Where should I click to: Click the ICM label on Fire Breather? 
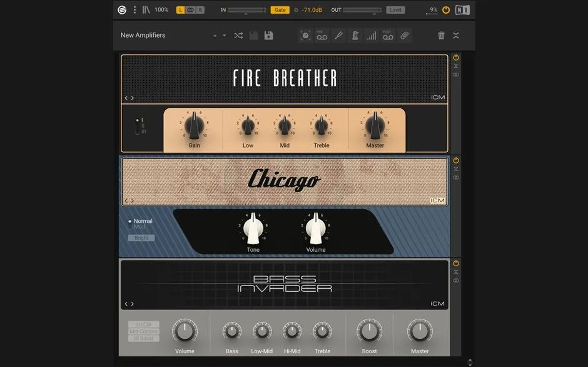tap(438, 97)
